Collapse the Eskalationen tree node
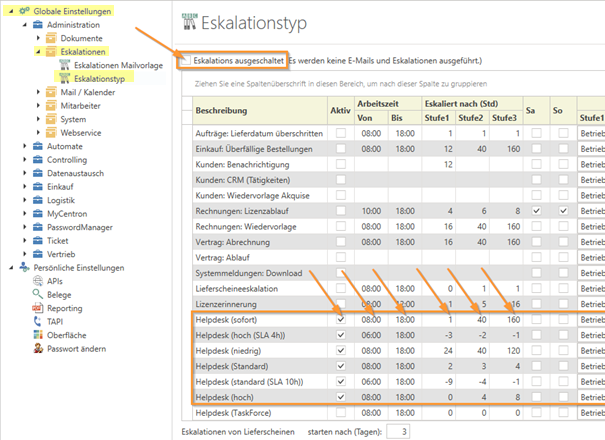 37,49
